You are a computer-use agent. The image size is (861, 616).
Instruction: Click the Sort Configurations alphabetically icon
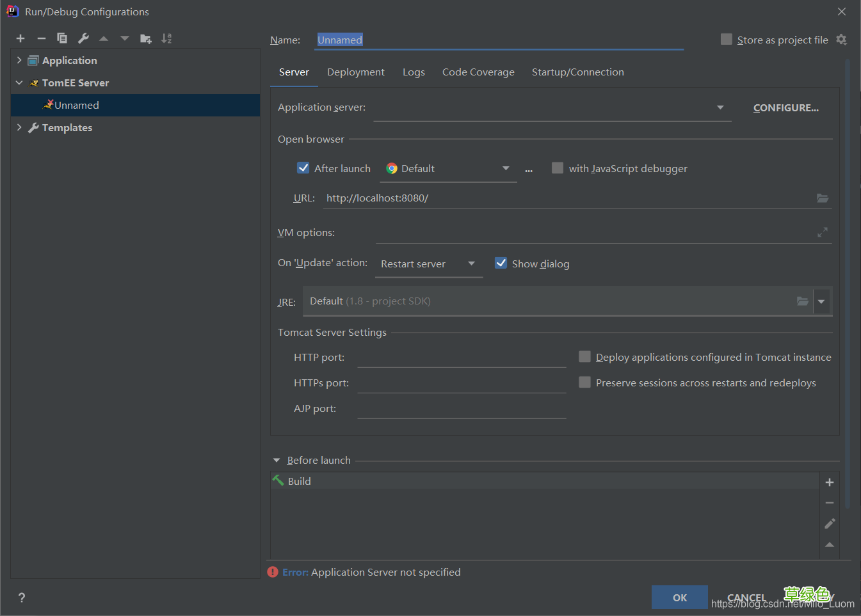click(166, 38)
